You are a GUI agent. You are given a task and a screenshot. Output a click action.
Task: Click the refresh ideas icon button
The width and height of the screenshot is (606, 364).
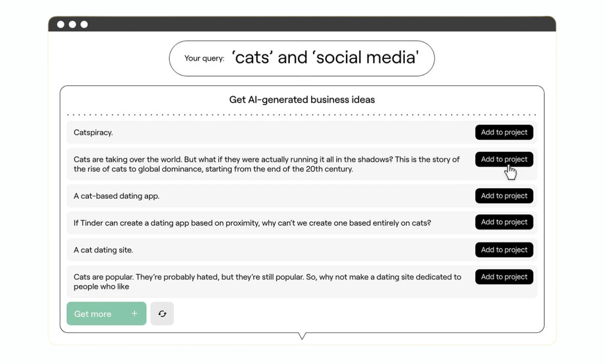point(162,313)
